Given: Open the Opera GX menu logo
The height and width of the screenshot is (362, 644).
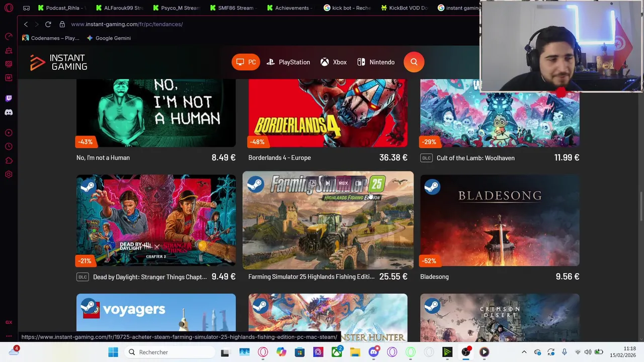Looking at the screenshot, I should click(x=9, y=8).
